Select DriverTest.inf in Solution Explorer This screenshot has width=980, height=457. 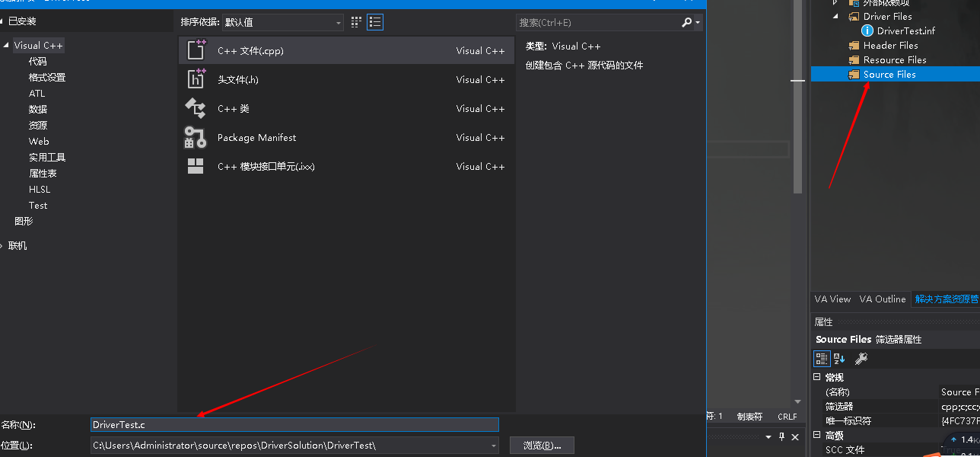[906, 30]
